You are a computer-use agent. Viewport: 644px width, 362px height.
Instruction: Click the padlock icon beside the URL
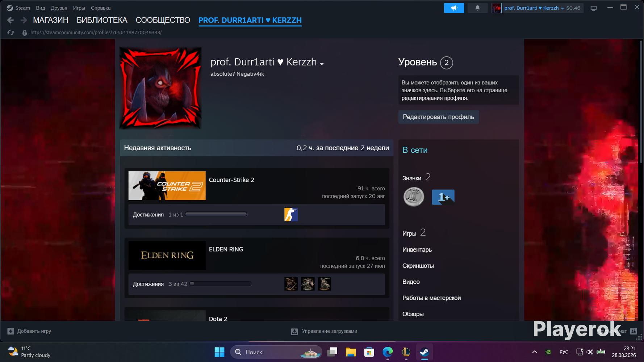(25, 33)
